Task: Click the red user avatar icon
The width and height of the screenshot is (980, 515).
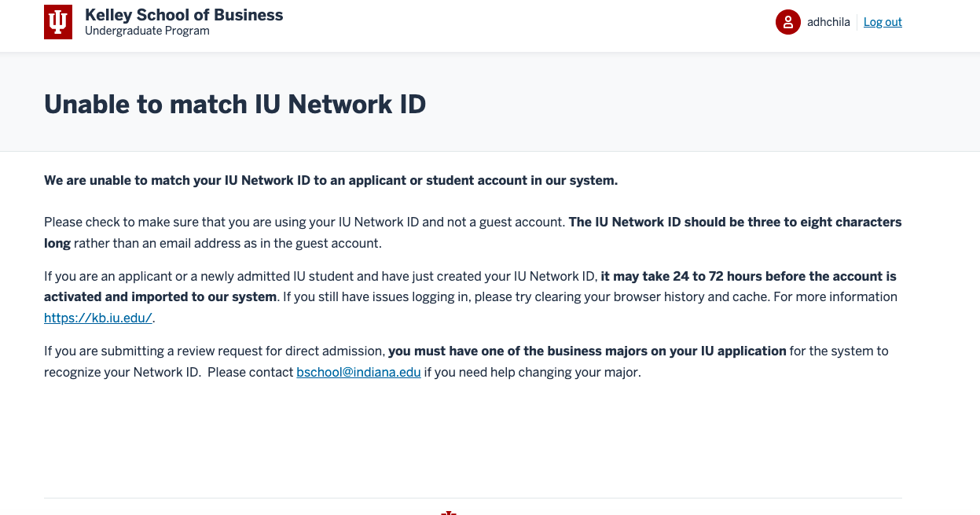Action: [787, 22]
